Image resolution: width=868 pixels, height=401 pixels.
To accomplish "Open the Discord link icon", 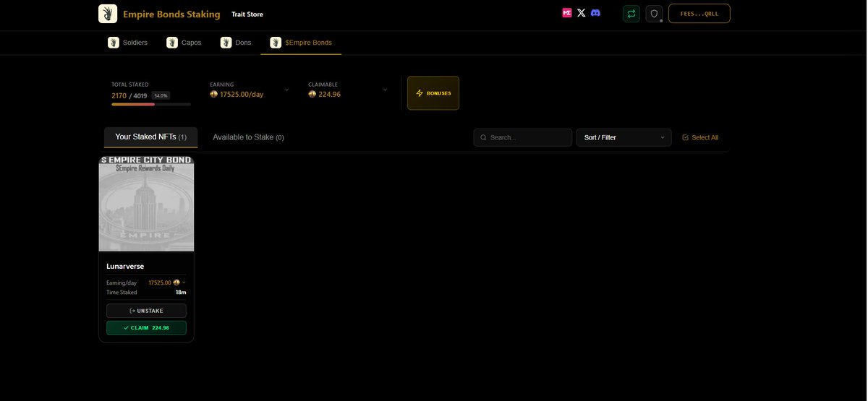I will [595, 13].
